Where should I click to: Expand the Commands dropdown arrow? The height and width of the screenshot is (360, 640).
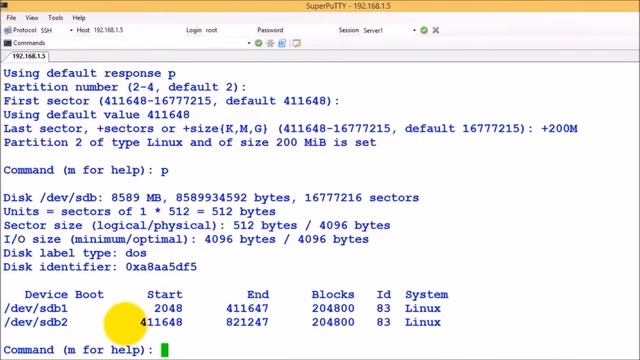[x=249, y=43]
